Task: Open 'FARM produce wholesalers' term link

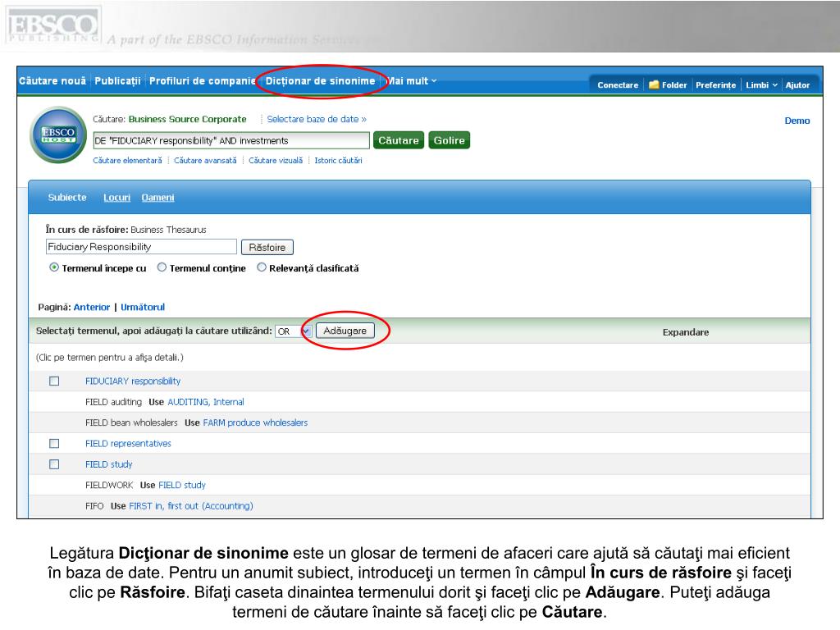Action: 256,422
